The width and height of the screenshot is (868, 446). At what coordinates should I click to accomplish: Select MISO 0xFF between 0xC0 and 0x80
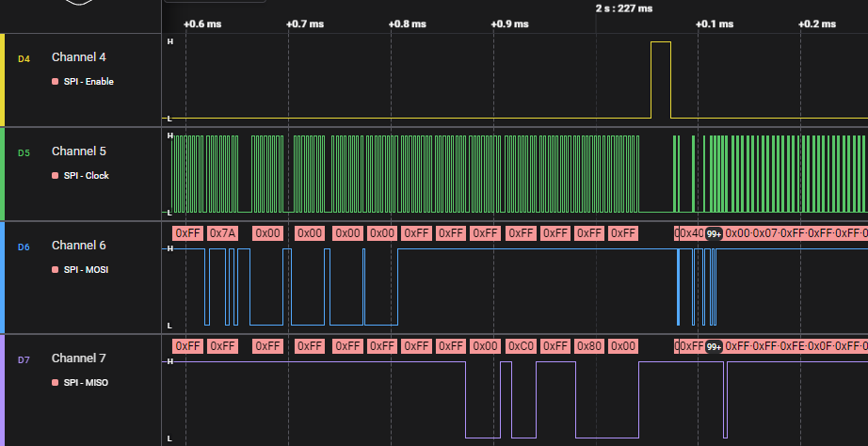(555, 346)
